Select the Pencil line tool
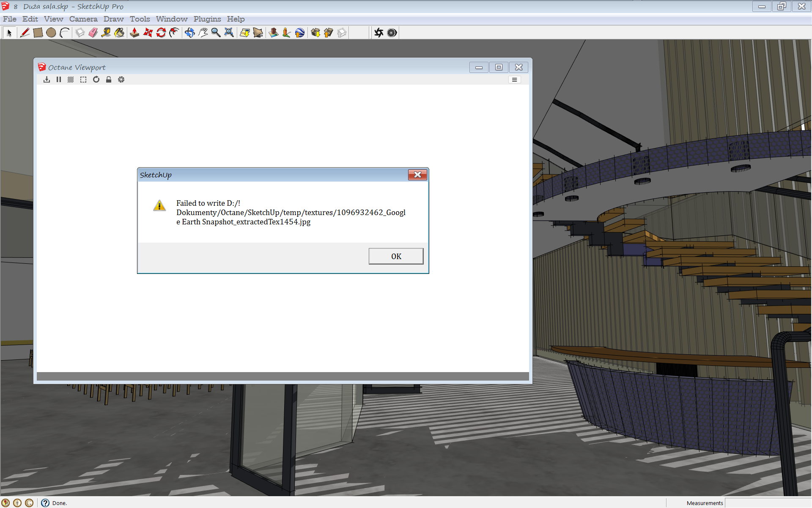 tap(25, 33)
